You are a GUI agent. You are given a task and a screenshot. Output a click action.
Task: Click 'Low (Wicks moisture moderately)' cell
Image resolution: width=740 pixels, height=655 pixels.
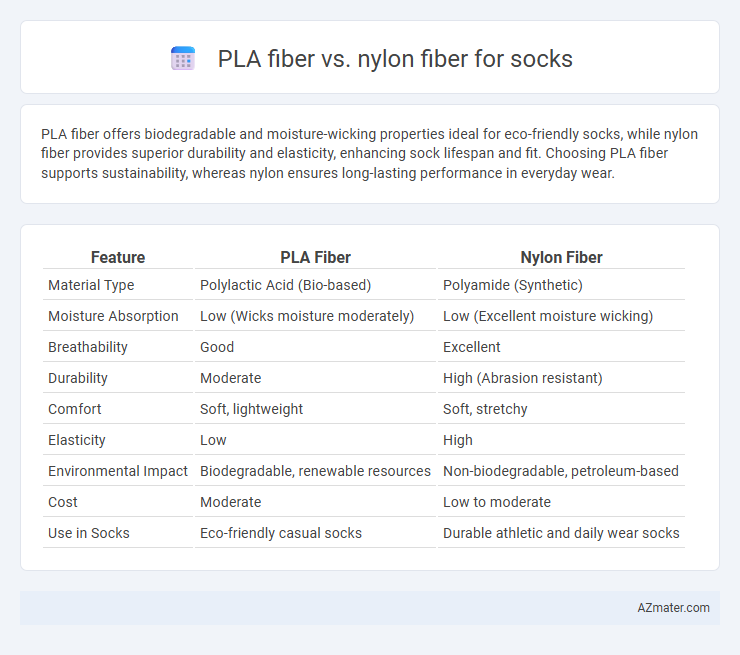[307, 316]
